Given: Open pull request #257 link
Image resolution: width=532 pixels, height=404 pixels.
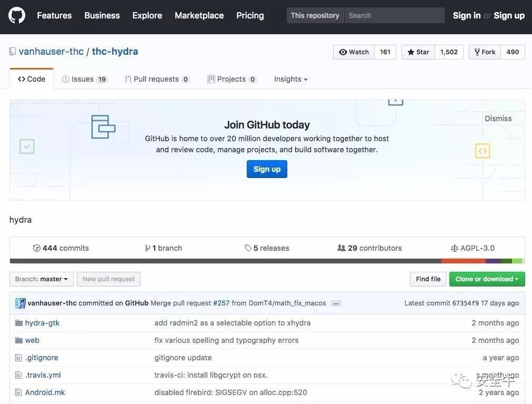Looking at the screenshot, I should 221,303.
